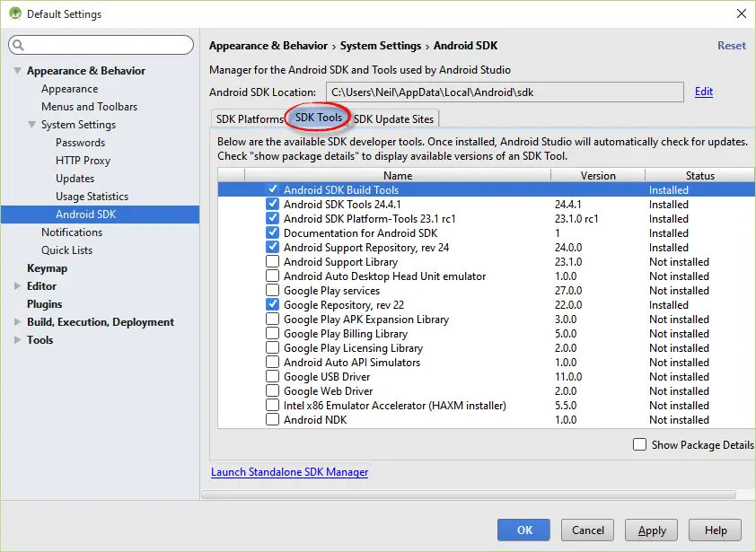The image size is (756, 552).
Task: Click the Android Studio icon in title bar
Action: pyautogui.click(x=14, y=13)
